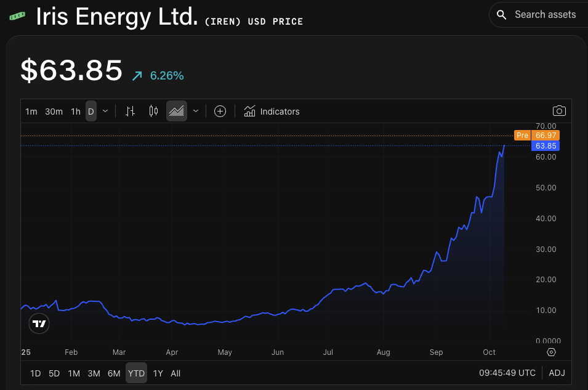
Task: Set range to 3M
Action: (94, 373)
